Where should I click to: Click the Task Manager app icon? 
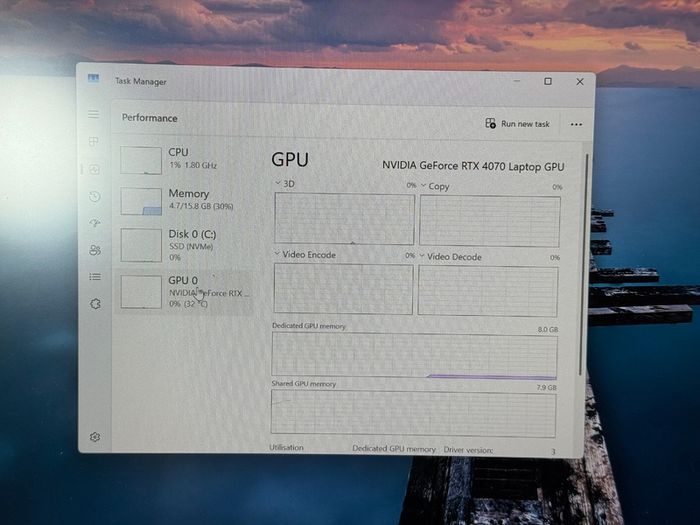(x=93, y=78)
